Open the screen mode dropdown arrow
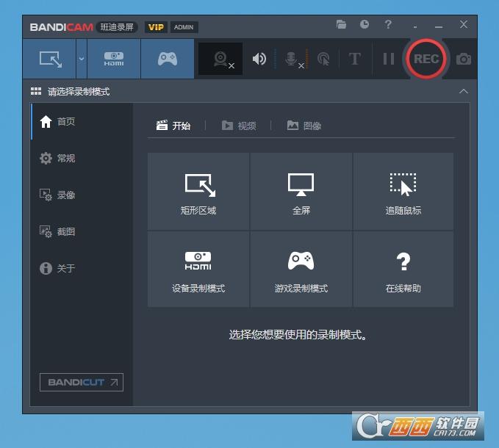 82,59
